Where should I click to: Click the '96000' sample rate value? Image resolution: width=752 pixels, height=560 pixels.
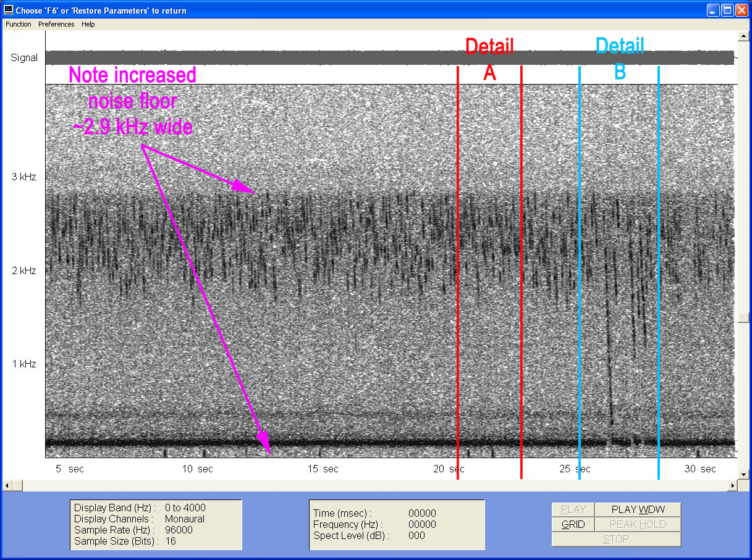point(179,530)
